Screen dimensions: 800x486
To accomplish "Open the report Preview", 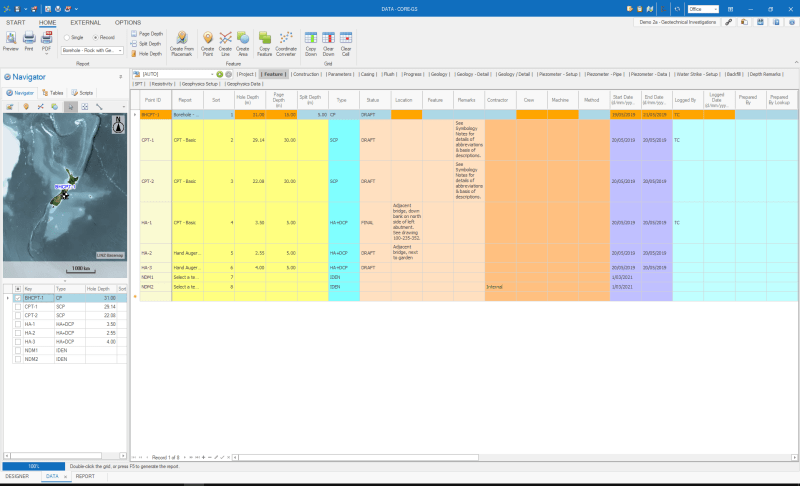I will (11, 41).
